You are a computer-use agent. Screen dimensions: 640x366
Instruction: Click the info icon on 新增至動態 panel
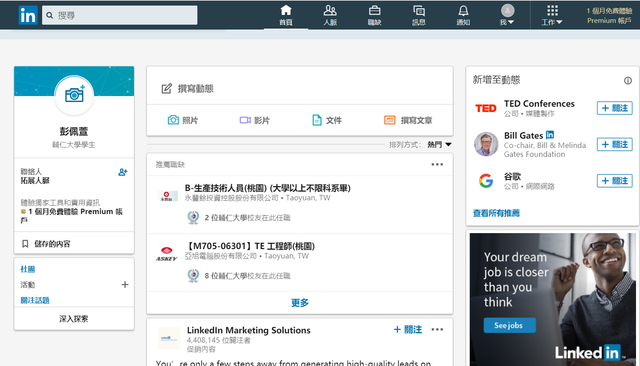[x=628, y=80]
